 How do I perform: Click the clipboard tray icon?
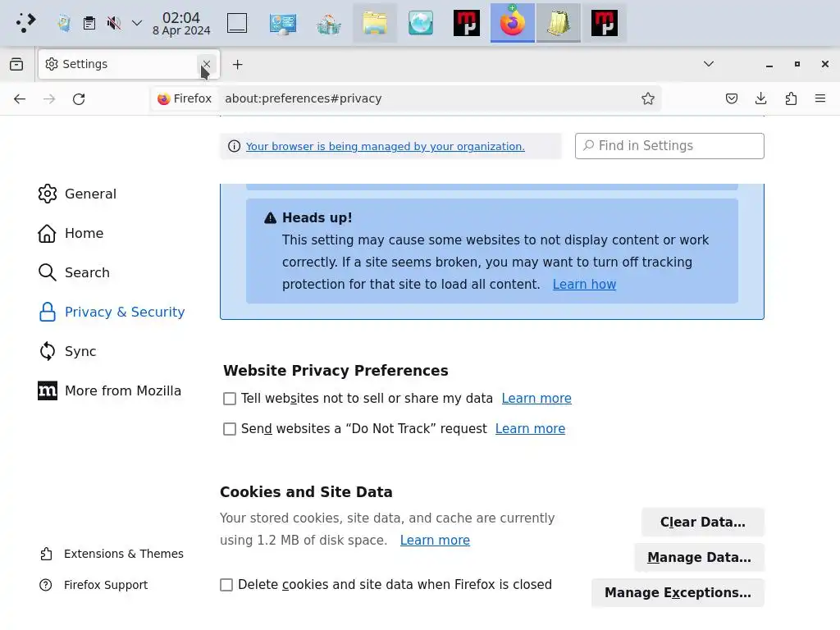[x=89, y=23]
